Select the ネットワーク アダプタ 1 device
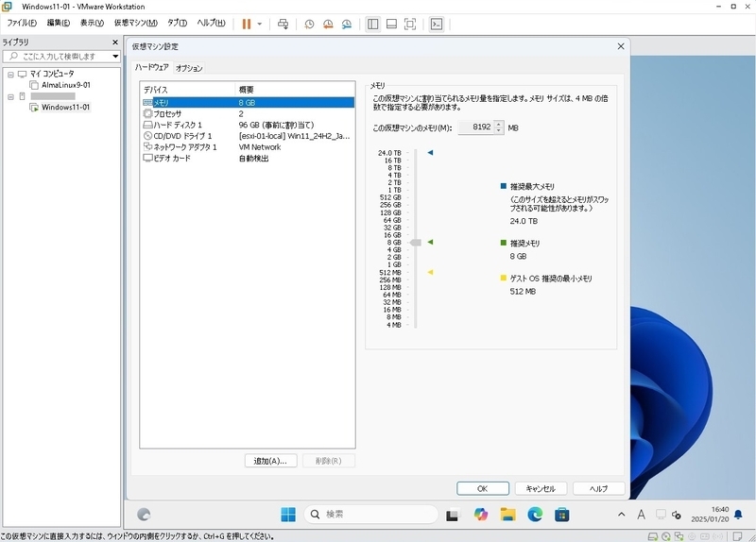756x542 pixels. pyautogui.click(x=249, y=147)
